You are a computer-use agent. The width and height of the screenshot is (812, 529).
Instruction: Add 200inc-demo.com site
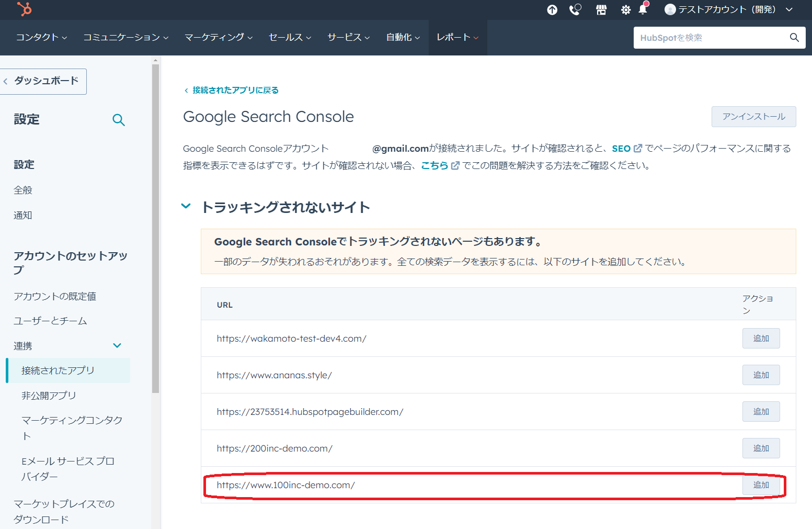(761, 448)
